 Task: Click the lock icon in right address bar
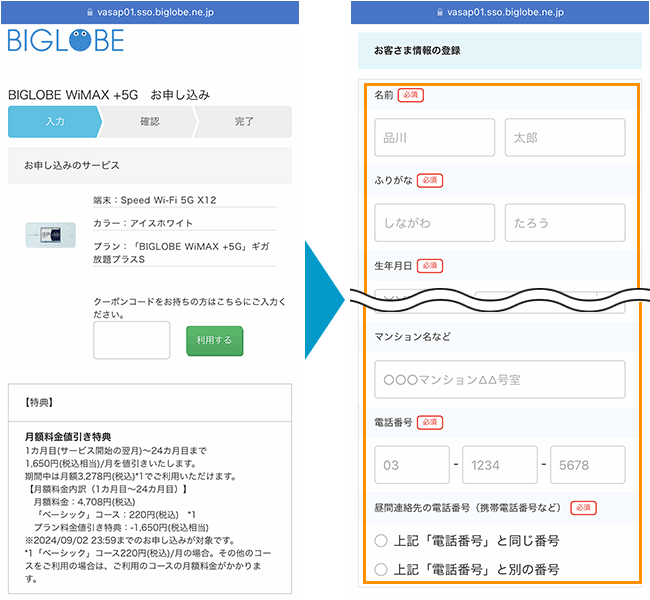tap(440, 12)
